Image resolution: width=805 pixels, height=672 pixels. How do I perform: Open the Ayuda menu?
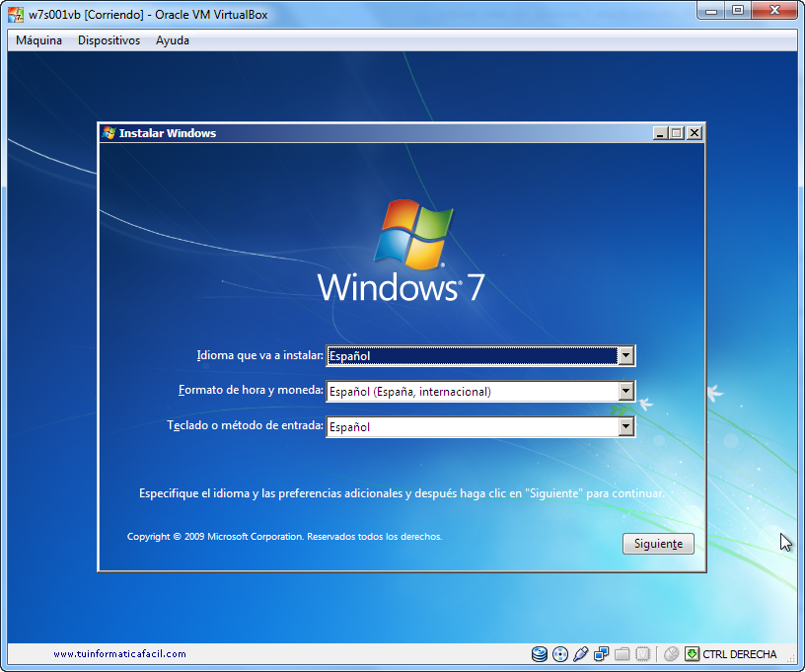pos(173,40)
